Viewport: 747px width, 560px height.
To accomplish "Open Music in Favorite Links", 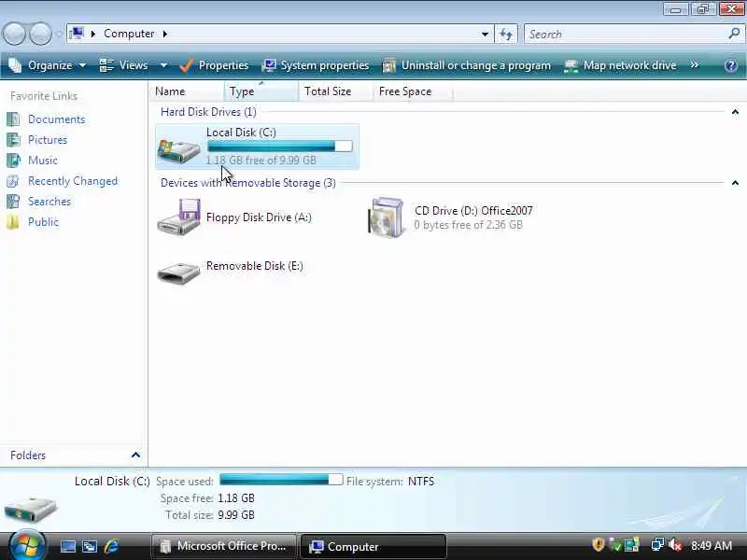I will [43, 161].
